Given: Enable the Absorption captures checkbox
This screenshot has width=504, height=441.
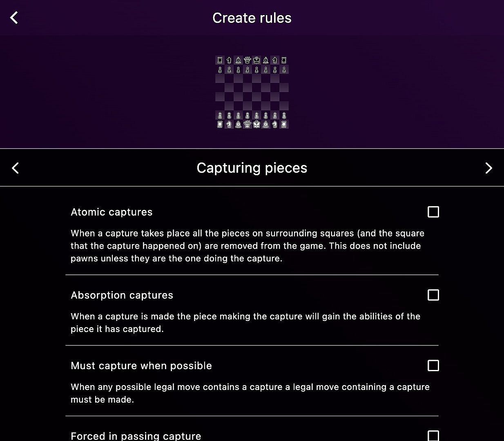Looking at the screenshot, I should click(433, 295).
